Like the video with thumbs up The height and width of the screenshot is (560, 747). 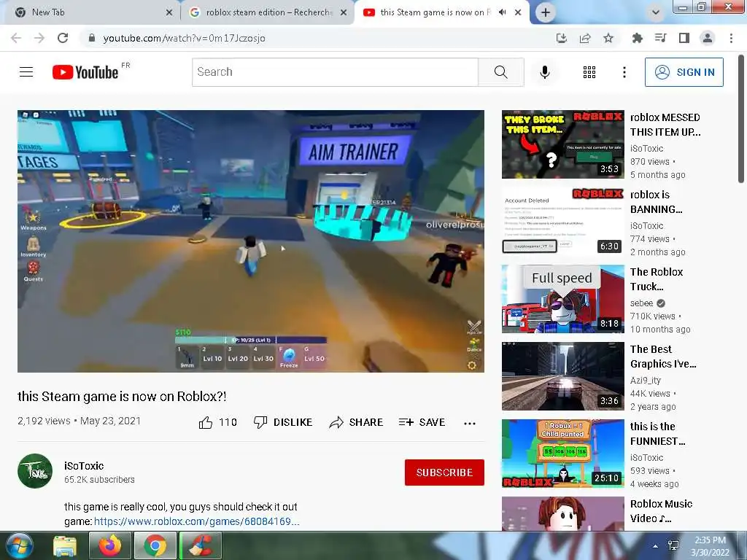pos(217,422)
